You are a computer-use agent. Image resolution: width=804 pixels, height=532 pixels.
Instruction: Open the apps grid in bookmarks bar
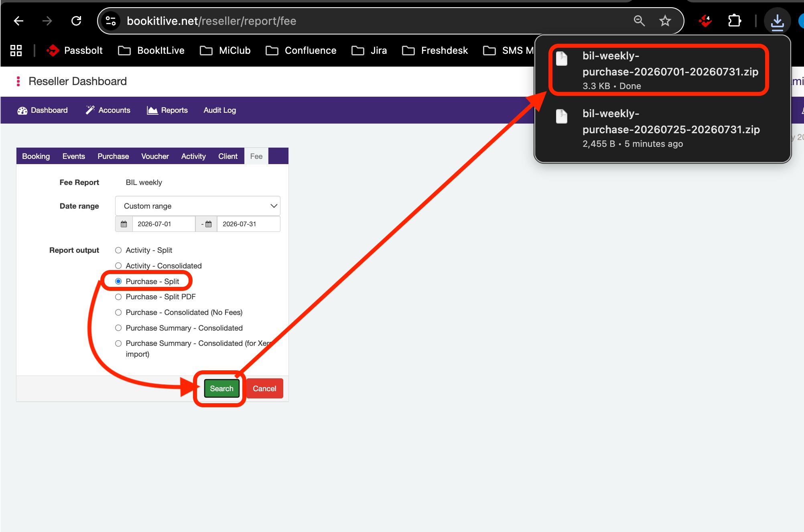(16, 51)
